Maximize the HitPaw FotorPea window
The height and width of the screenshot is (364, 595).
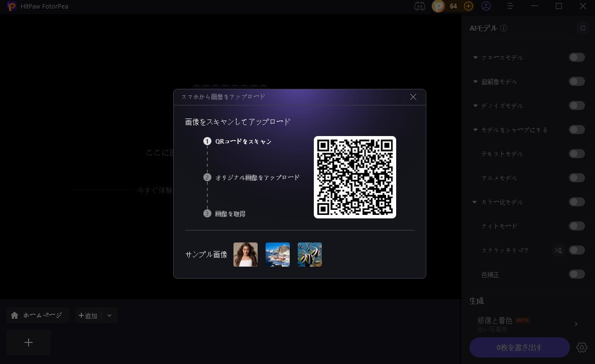click(558, 6)
